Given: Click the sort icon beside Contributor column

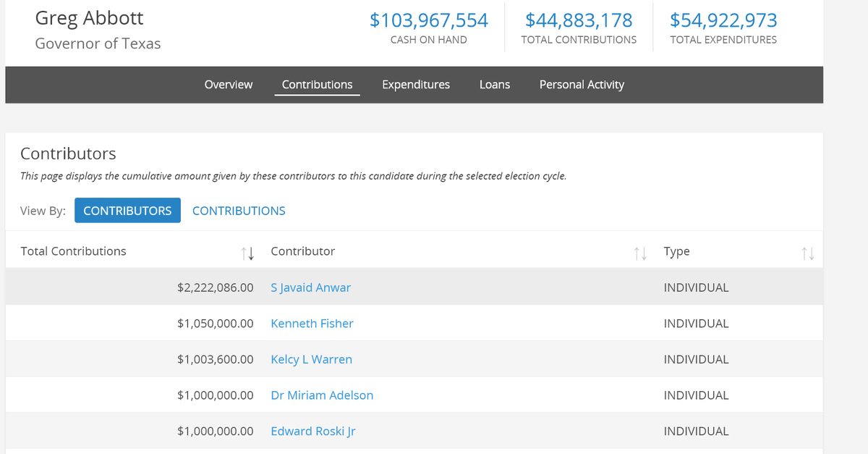Looking at the screenshot, I should 640,253.
